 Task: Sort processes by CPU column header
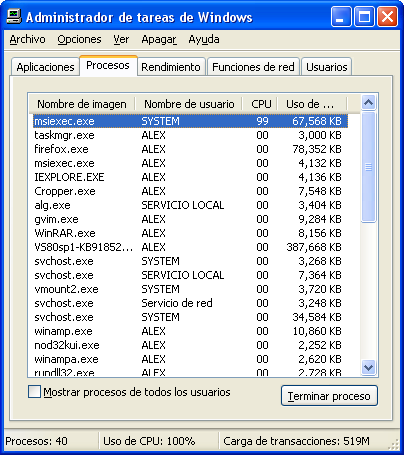(260, 104)
